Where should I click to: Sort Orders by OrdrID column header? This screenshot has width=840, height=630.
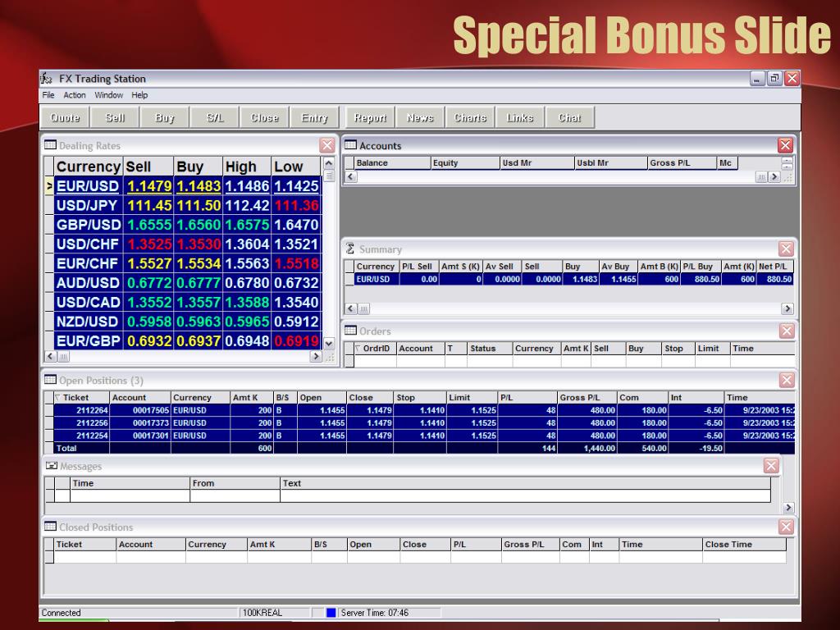click(x=375, y=348)
